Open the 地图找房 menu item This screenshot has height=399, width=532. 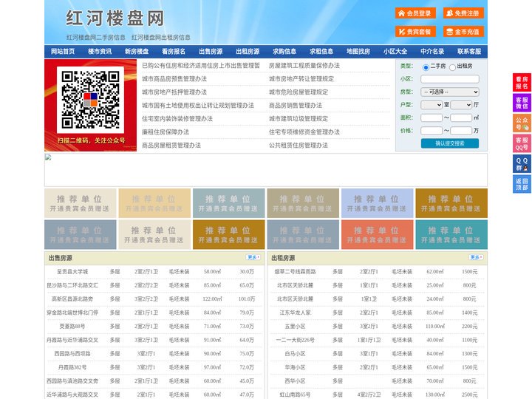pos(358,52)
